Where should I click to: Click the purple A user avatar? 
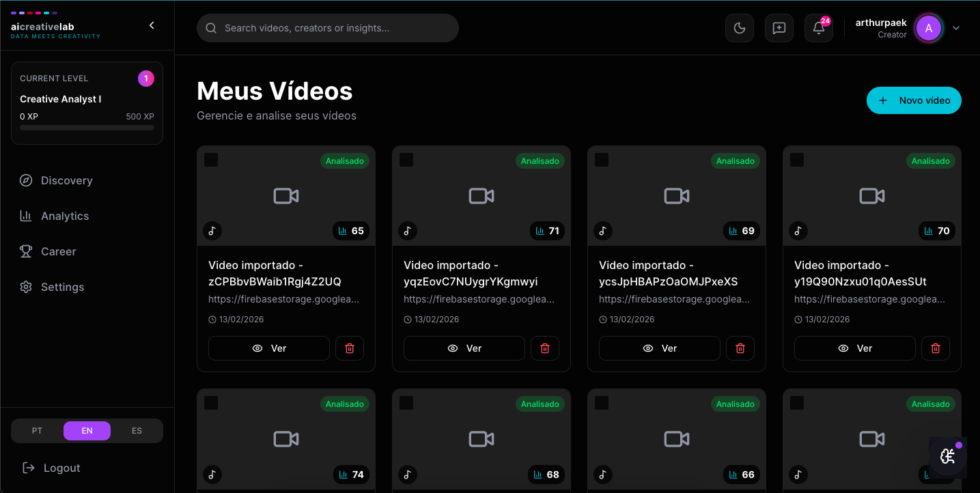point(929,28)
